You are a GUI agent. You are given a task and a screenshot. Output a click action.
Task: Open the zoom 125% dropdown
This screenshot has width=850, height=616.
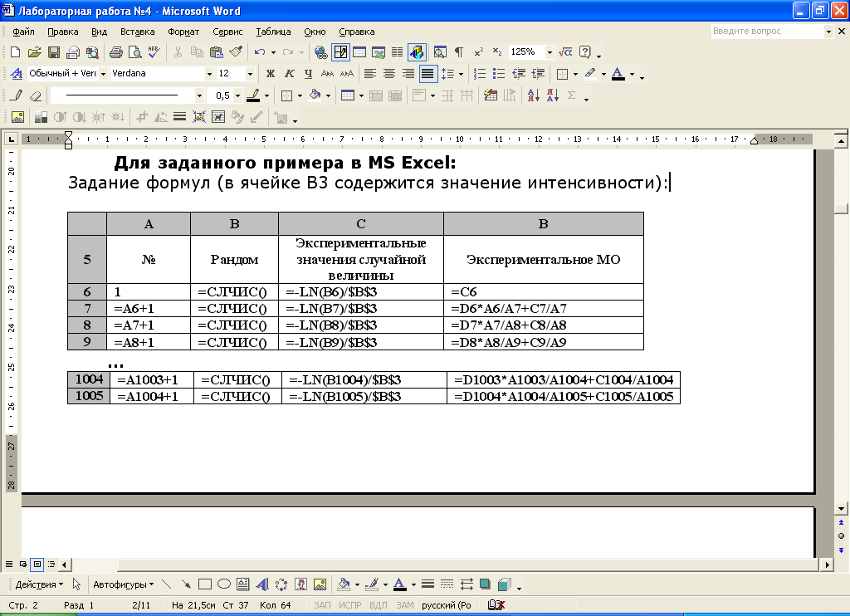(550, 52)
